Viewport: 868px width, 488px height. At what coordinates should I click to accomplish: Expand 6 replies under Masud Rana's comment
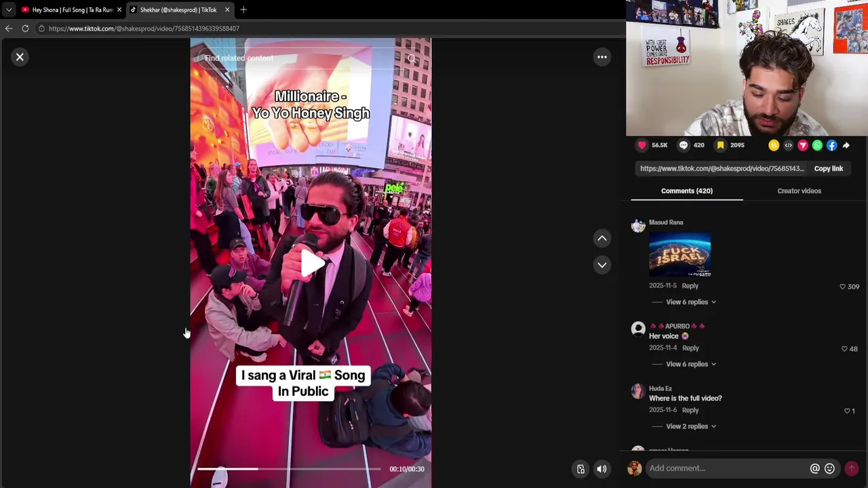tap(690, 302)
